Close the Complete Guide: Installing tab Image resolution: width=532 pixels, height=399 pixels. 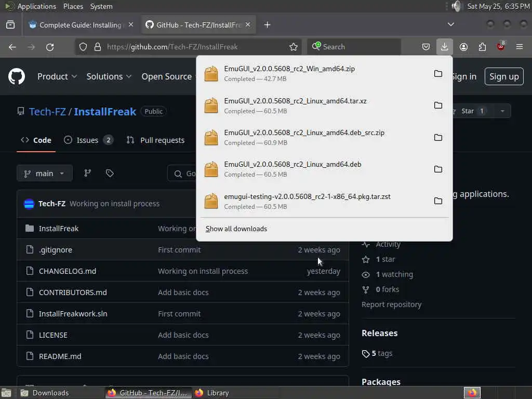[131, 25]
